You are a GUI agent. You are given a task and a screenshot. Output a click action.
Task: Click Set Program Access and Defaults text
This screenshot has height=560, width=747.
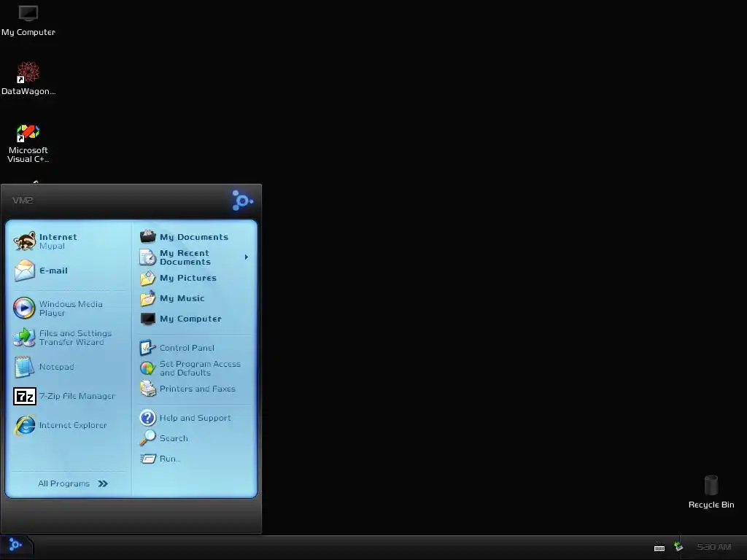(x=200, y=368)
